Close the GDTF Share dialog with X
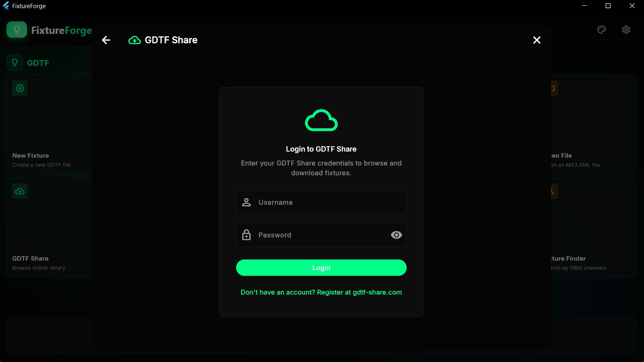Viewport: 644px width, 362px height. (x=537, y=40)
